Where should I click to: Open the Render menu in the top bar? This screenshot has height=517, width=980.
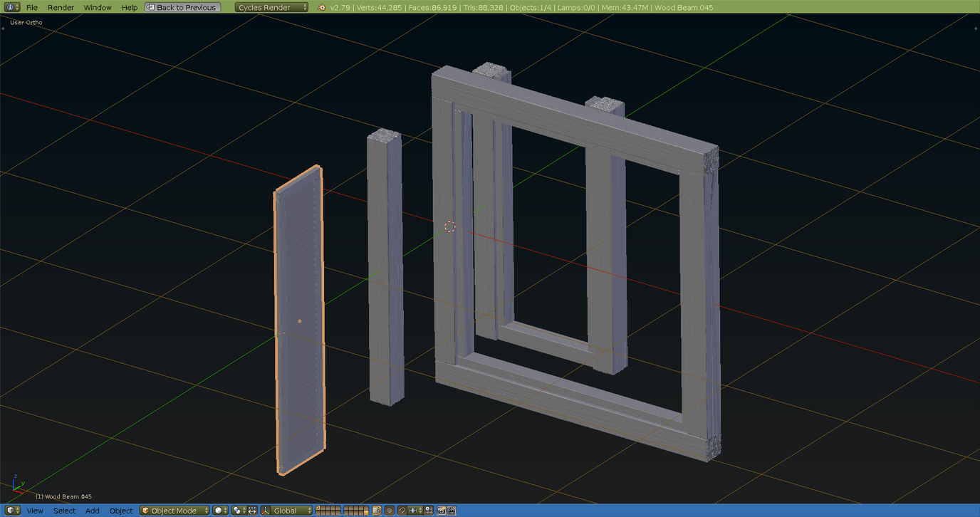coord(61,7)
